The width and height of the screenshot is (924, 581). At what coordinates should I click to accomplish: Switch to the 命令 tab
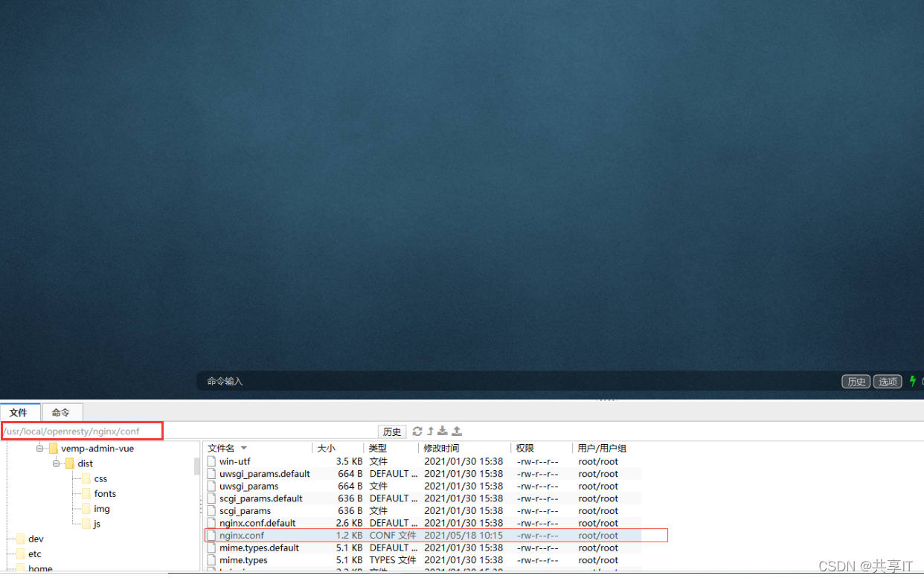tap(61, 412)
